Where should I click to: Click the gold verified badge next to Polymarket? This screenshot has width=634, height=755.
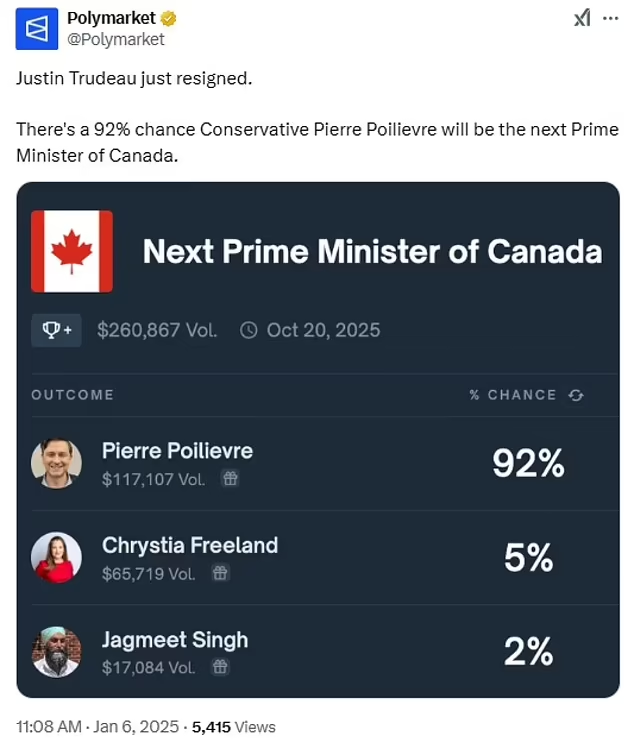[168, 19]
